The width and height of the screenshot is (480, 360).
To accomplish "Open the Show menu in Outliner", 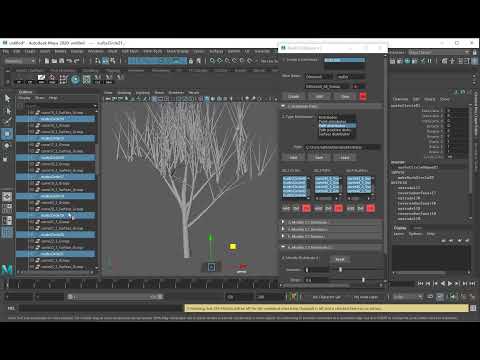I will click(40, 98).
